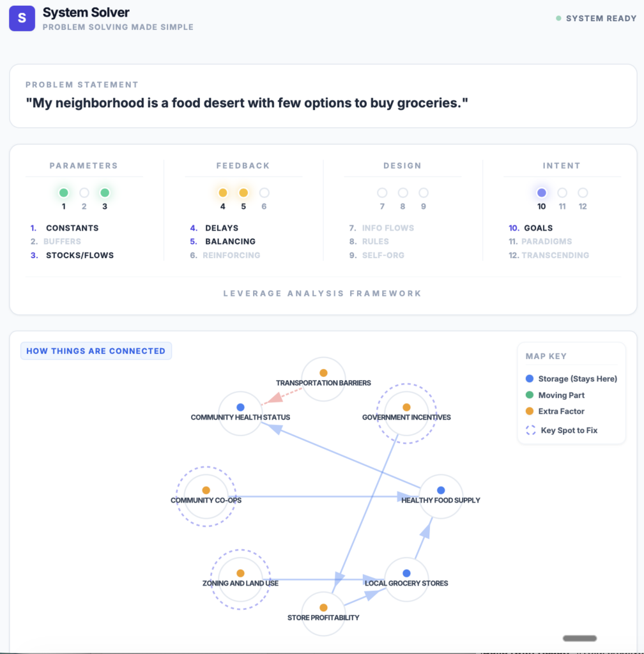Toggle the empty leverage point 2 circle
The width and height of the screenshot is (644, 654).
click(84, 192)
